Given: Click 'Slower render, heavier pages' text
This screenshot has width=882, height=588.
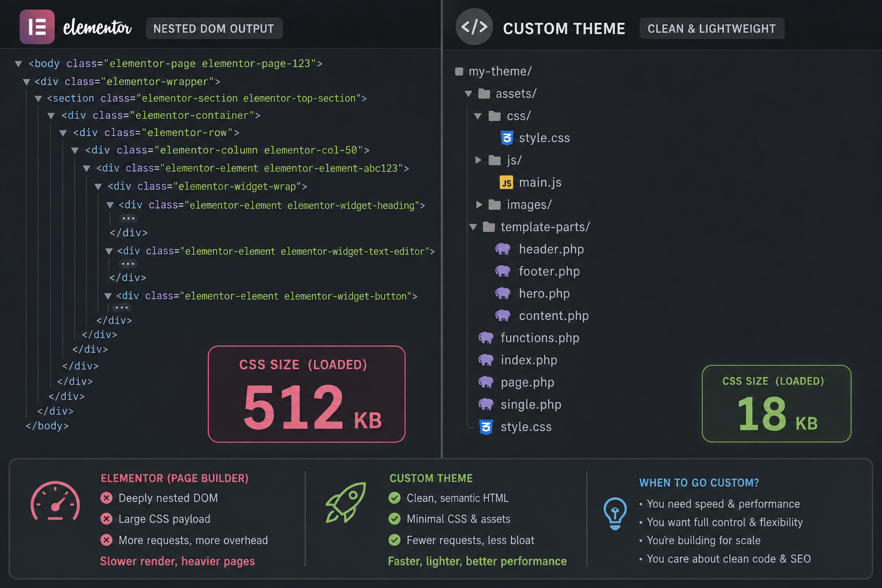Looking at the screenshot, I should tap(177, 561).
